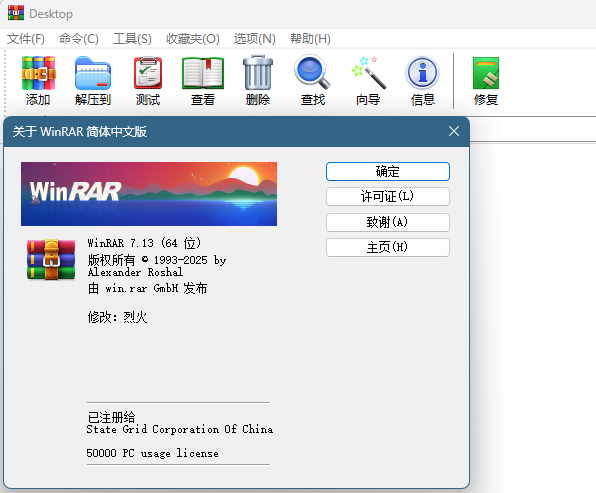
Task: Click the WinRAR 7.13 (64 位) version text
Action: pos(144,243)
